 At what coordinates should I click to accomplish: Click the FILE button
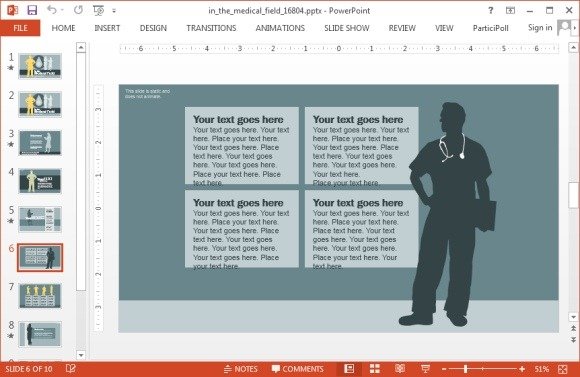20,28
